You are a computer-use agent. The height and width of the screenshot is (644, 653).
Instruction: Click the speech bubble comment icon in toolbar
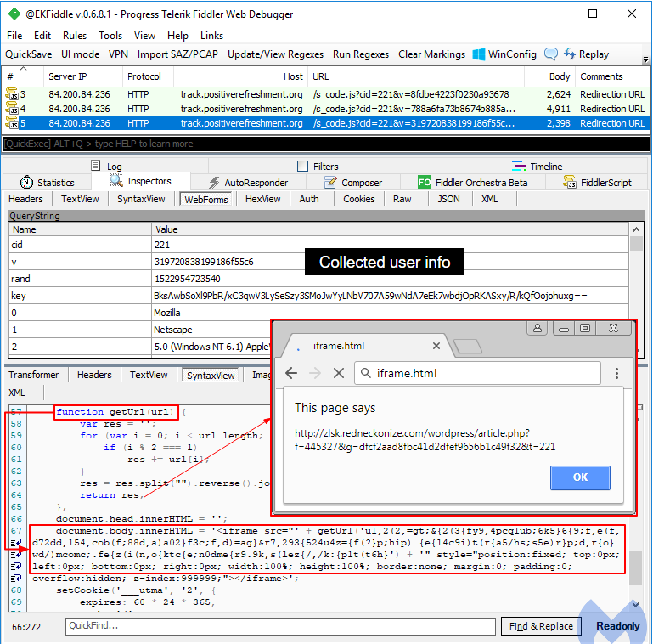(550, 54)
